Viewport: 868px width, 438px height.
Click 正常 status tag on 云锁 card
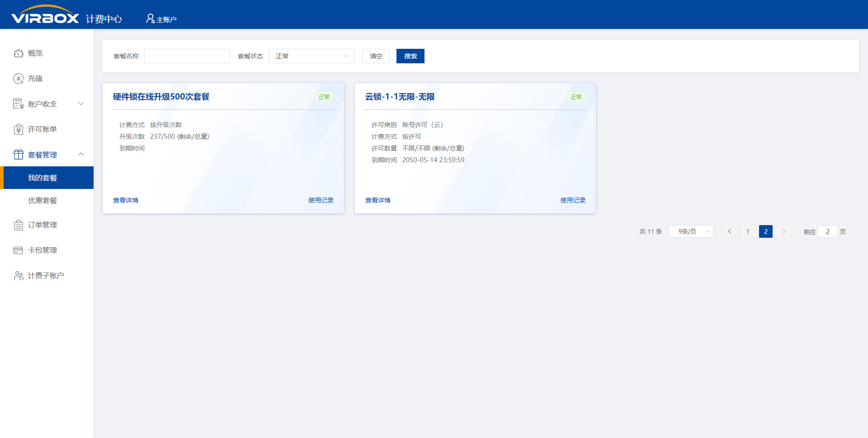coord(576,97)
